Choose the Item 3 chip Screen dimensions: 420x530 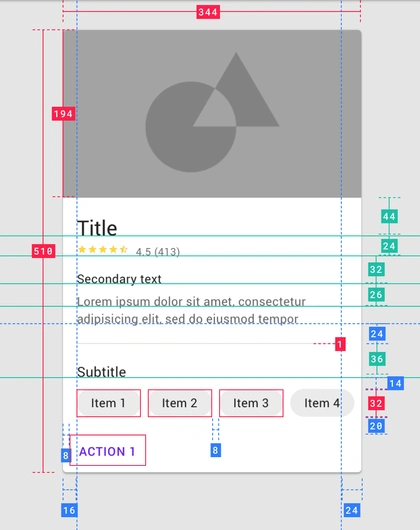pyautogui.click(x=251, y=403)
